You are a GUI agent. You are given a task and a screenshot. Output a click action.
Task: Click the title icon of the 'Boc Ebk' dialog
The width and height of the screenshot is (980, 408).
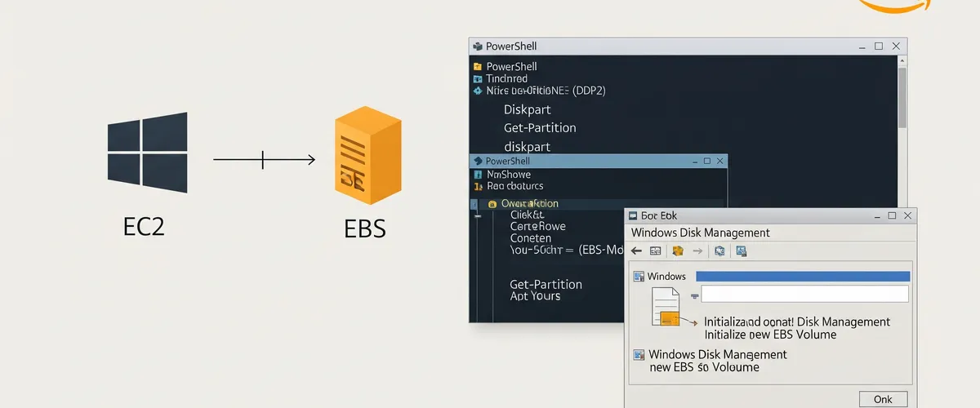tap(634, 215)
